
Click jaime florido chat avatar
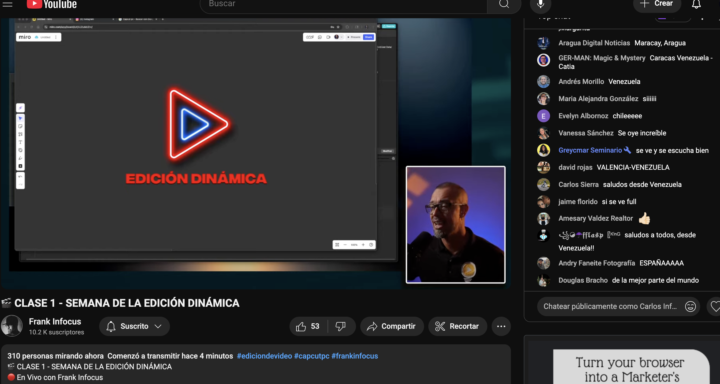543,202
